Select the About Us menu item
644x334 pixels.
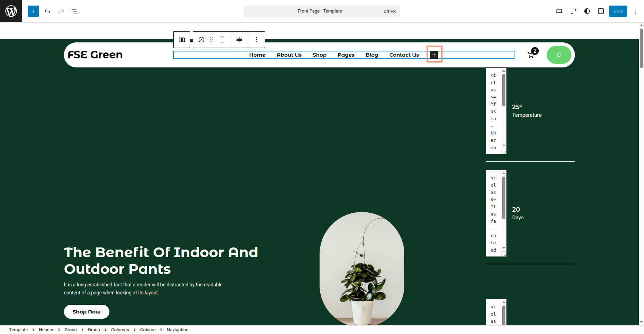click(x=289, y=55)
